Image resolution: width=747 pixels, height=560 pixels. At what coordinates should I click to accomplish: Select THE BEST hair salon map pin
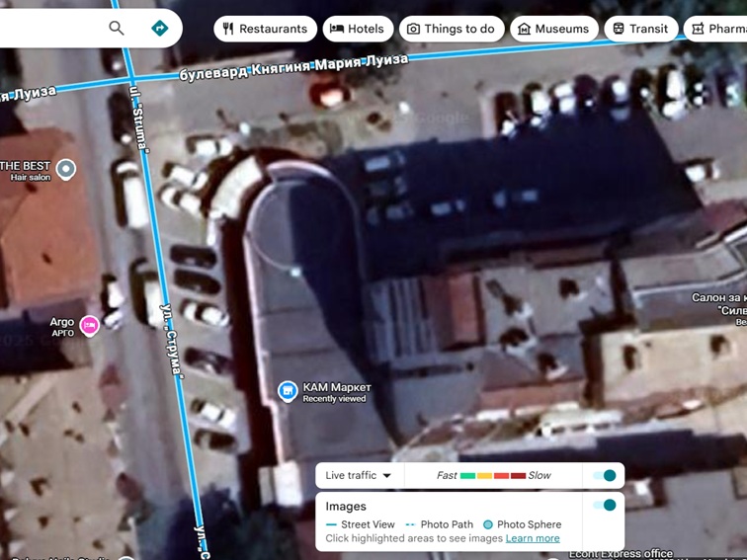point(66,169)
